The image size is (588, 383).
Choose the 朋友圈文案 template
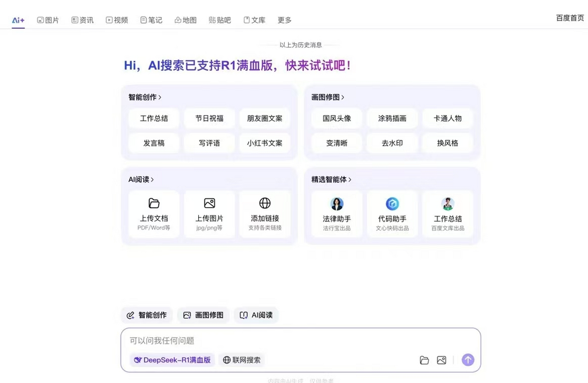tap(265, 118)
